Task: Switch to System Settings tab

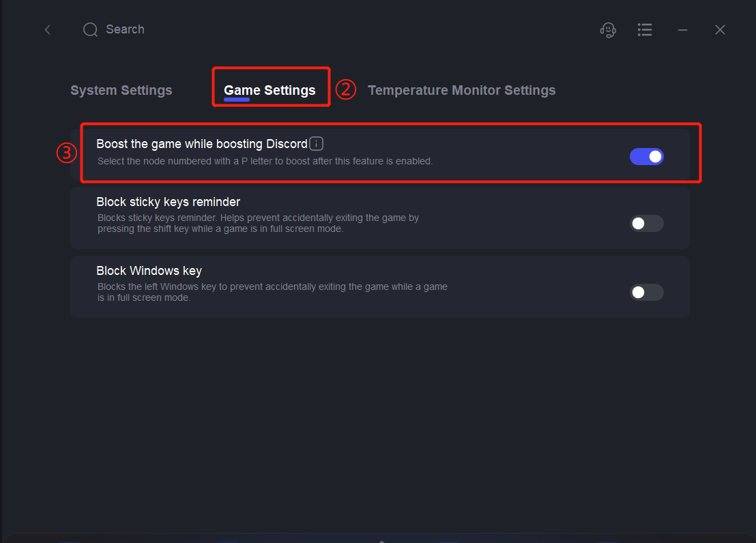Action: pyautogui.click(x=121, y=89)
